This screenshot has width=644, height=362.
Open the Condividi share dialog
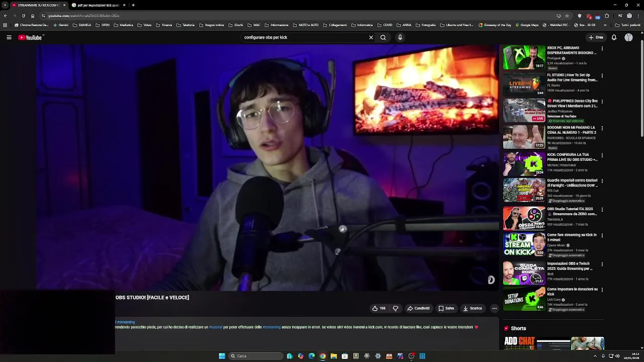[x=419, y=308]
